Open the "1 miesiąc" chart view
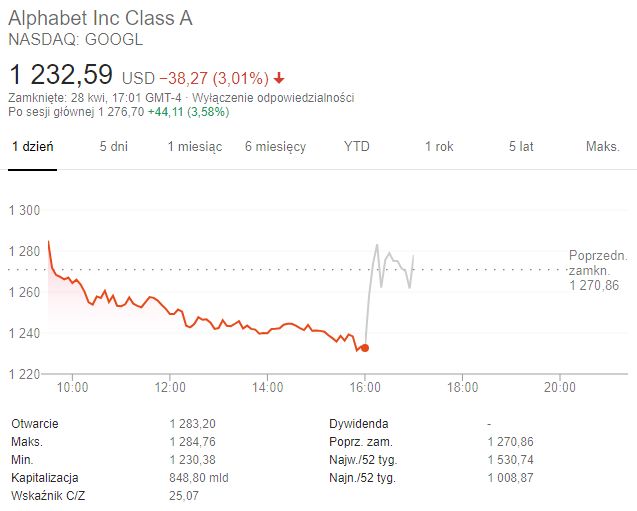Screen dimensions: 637x511 point(194,146)
